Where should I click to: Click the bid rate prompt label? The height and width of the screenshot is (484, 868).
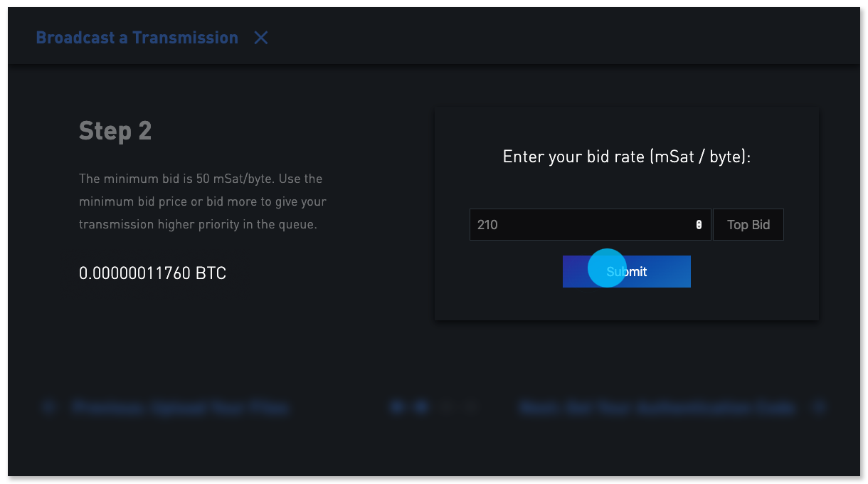(626, 156)
